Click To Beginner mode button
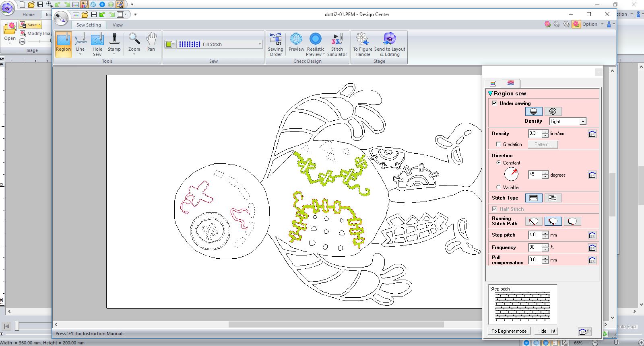The width and height of the screenshot is (644, 346). (509, 331)
